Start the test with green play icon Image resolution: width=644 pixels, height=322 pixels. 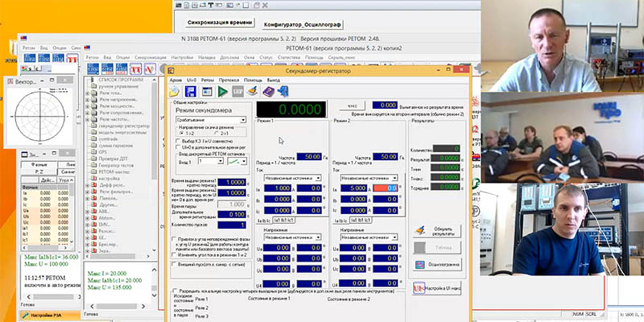coord(223,91)
